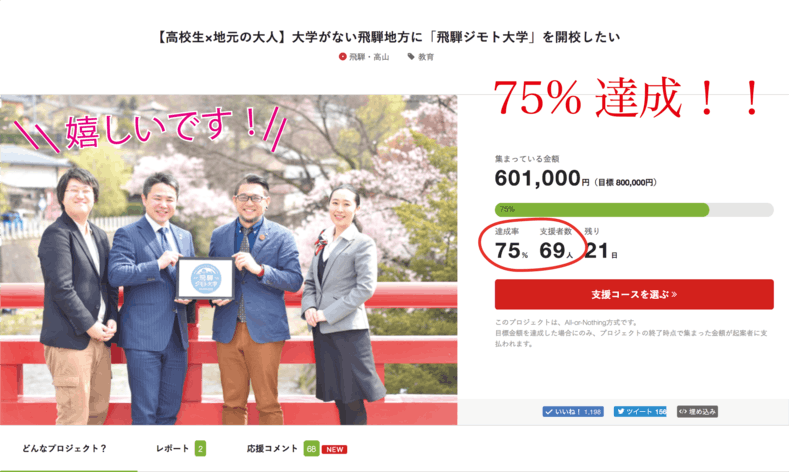Viewport: 789px width, 472px height.
Task: Click the Twitter ツイート button
Action: point(640,412)
